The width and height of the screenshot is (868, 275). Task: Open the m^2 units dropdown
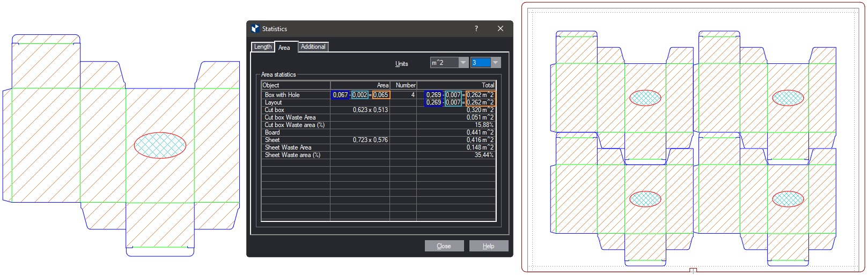pos(463,63)
